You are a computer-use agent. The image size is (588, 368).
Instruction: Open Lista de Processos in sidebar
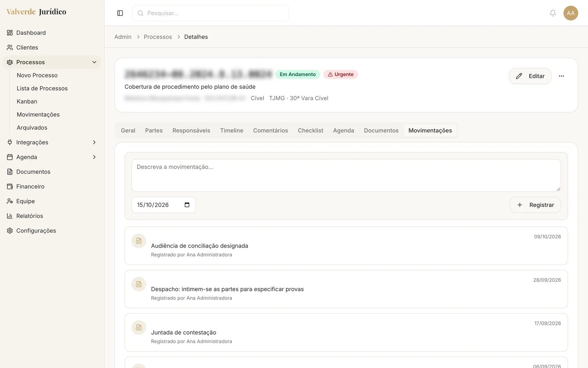42,88
